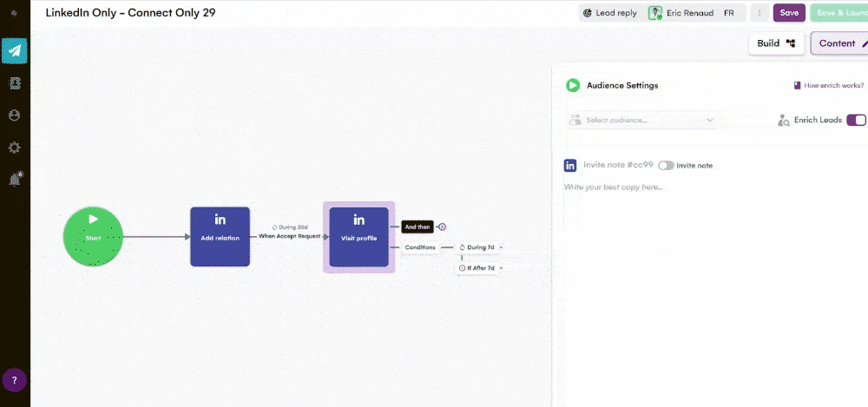Open settings gear in sidebar
The height and width of the screenshot is (407, 868).
(x=15, y=148)
